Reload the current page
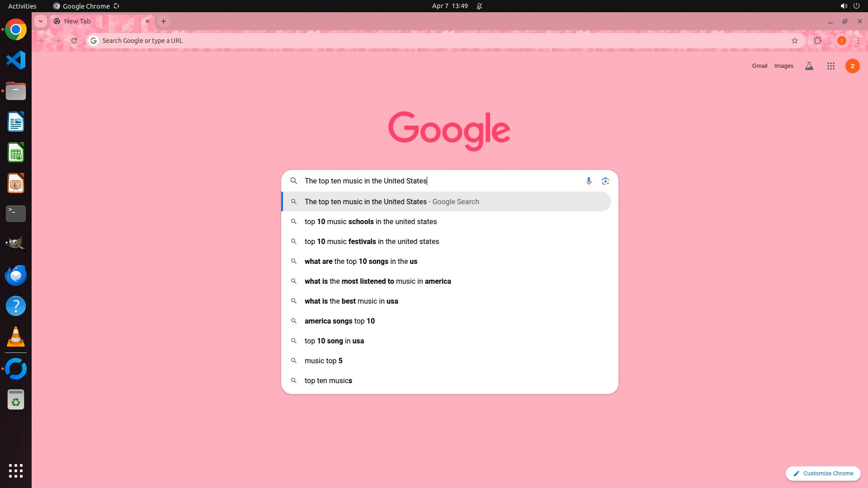This screenshot has height=488, width=868. click(74, 41)
